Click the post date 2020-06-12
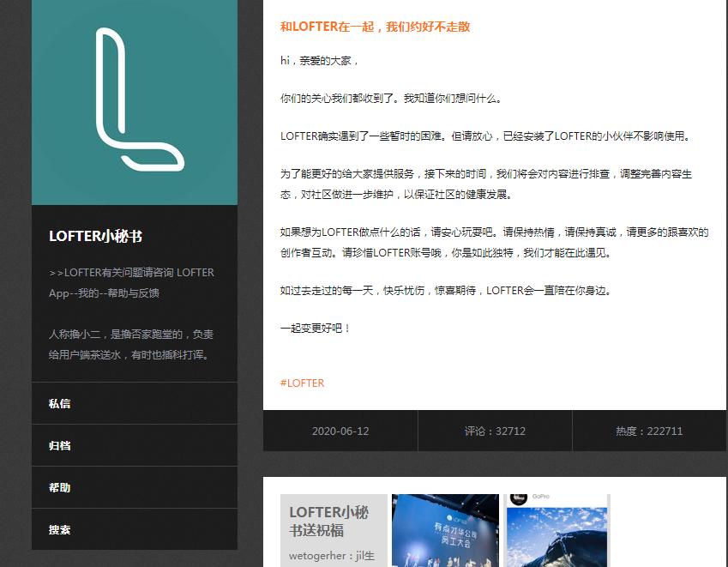The height and width of the screenshot is (567, 728). coord(340,431)
